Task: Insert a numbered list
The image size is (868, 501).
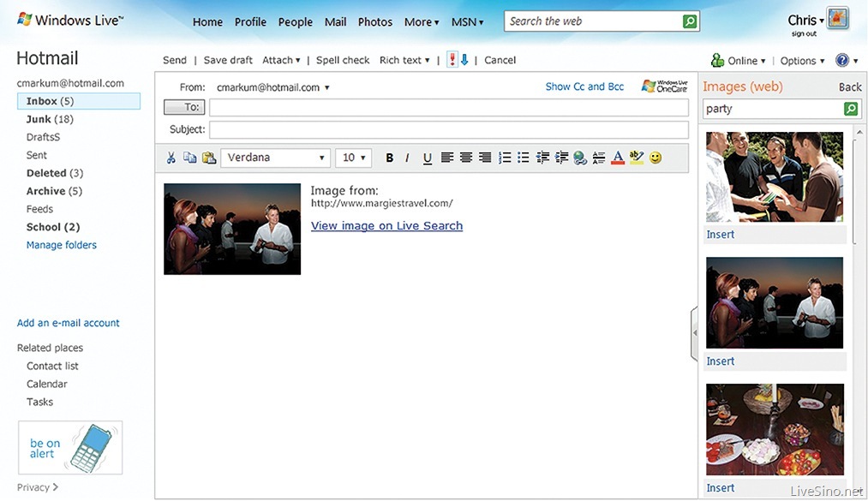Action: (505, 158)
